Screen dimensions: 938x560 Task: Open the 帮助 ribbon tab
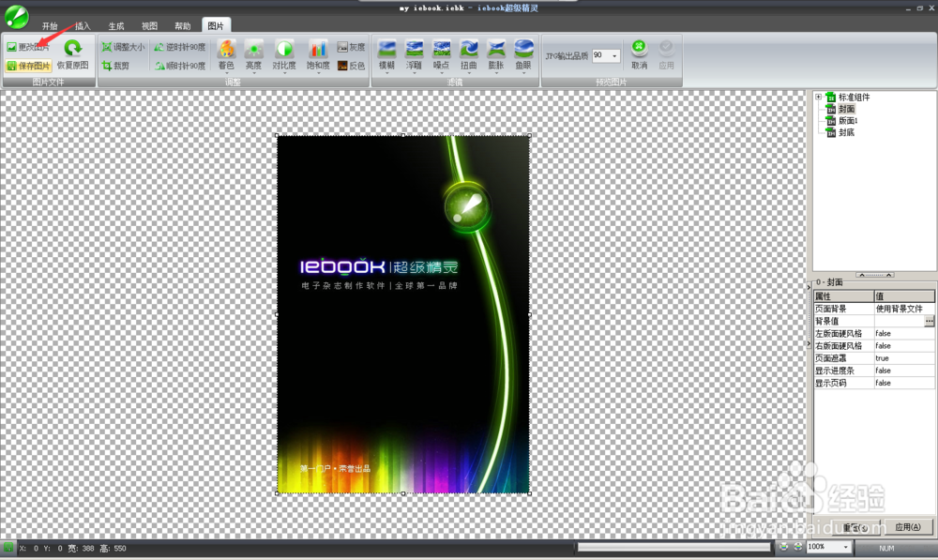183,25
